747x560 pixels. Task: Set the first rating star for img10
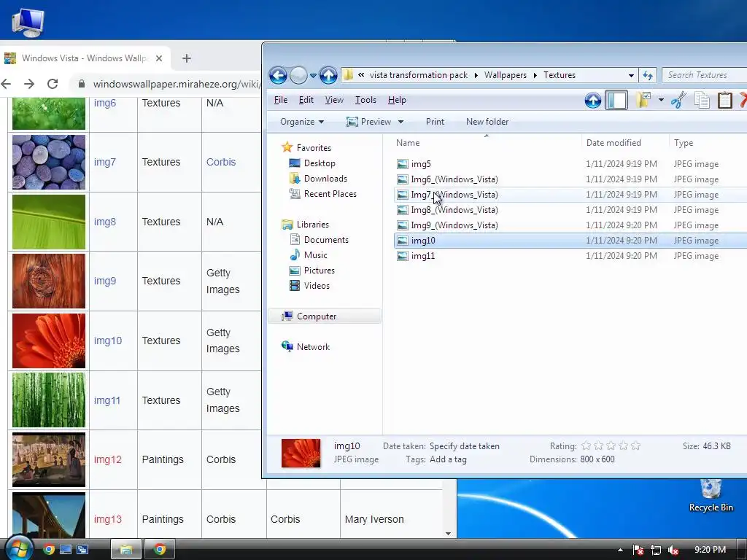pos(586,446)
